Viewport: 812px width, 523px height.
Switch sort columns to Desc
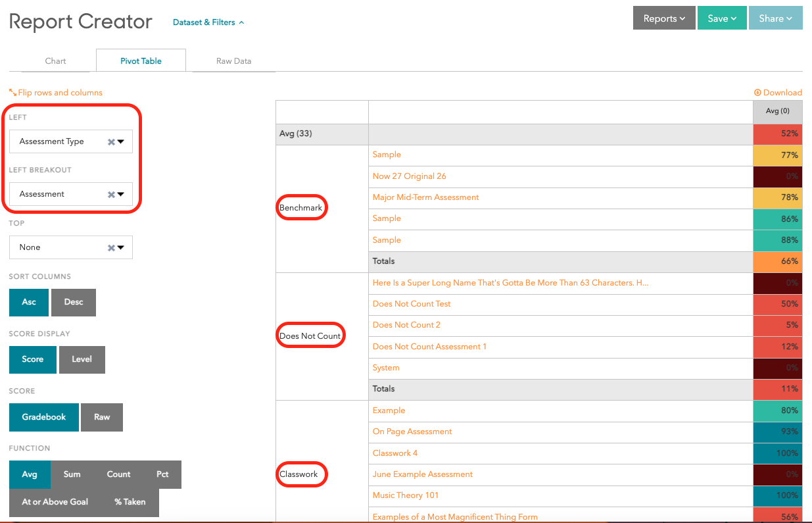74,302
